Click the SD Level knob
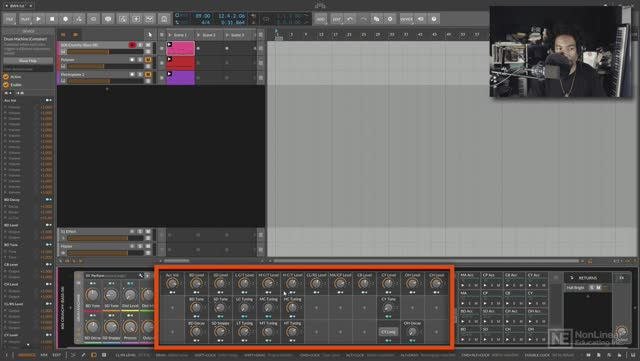640x361 pixels. click(220, 283)
